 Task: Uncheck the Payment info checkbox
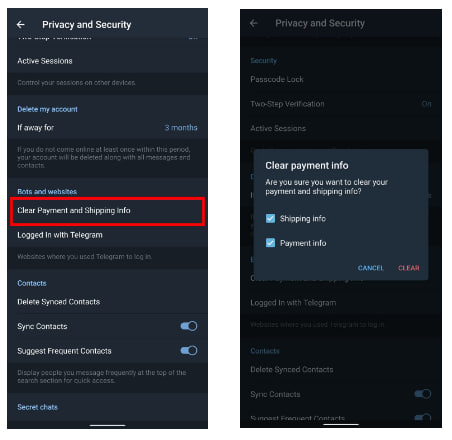point(270,243)
